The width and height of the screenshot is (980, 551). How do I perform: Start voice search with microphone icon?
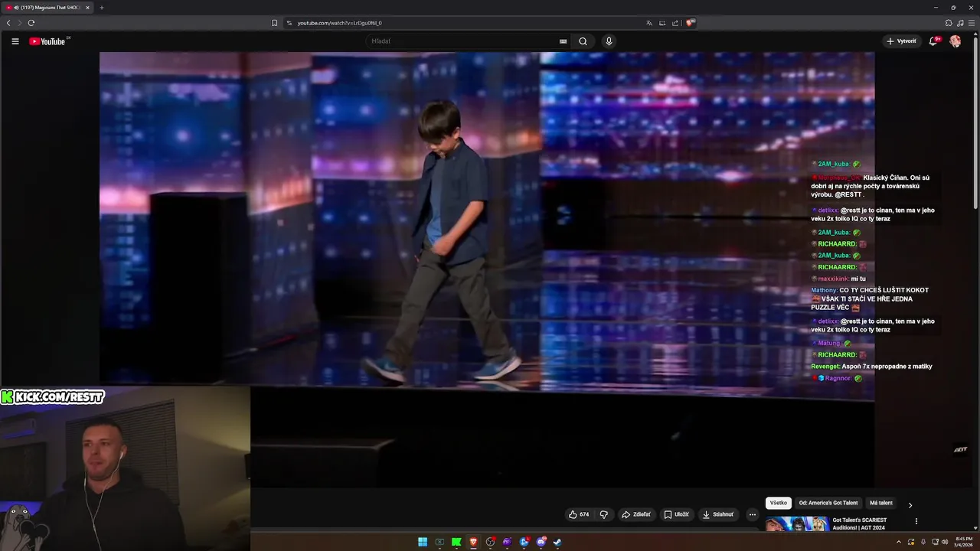tap(609, 41)
